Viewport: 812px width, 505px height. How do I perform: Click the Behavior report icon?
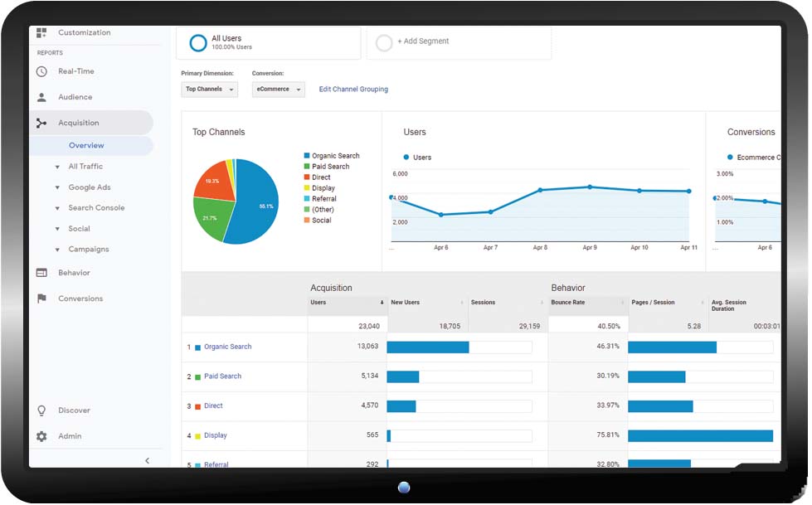41,273
